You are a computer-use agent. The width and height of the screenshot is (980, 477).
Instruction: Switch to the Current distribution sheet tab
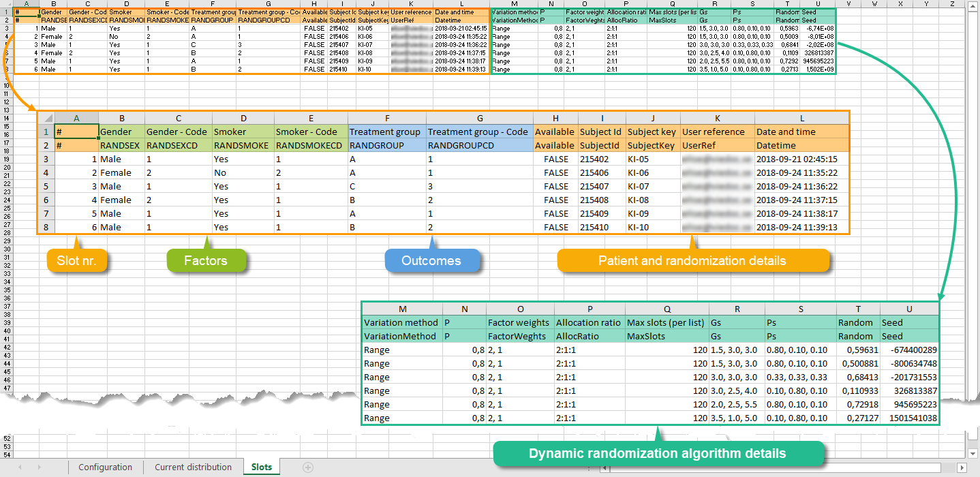tap(193, 467)
